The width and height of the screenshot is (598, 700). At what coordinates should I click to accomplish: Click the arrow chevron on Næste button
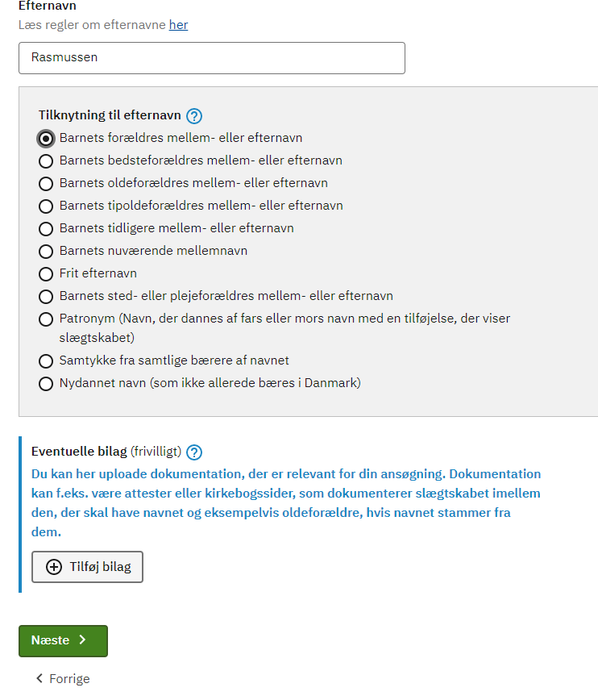tap(82, 640)
